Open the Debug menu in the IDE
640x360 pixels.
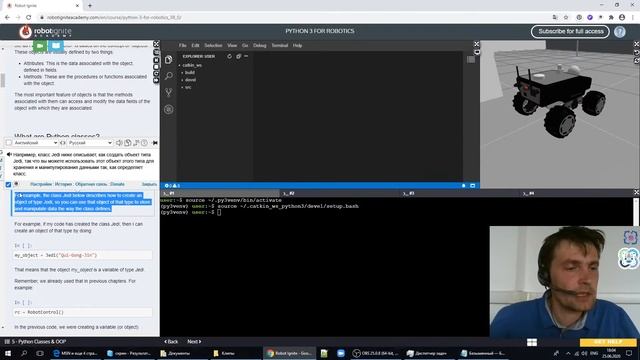point(260,45)
